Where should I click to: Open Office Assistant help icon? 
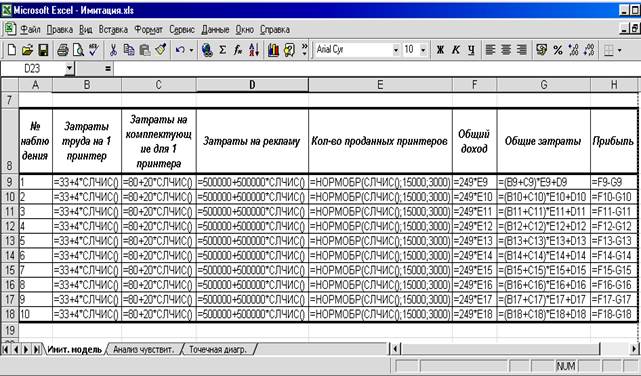(289, 50)
